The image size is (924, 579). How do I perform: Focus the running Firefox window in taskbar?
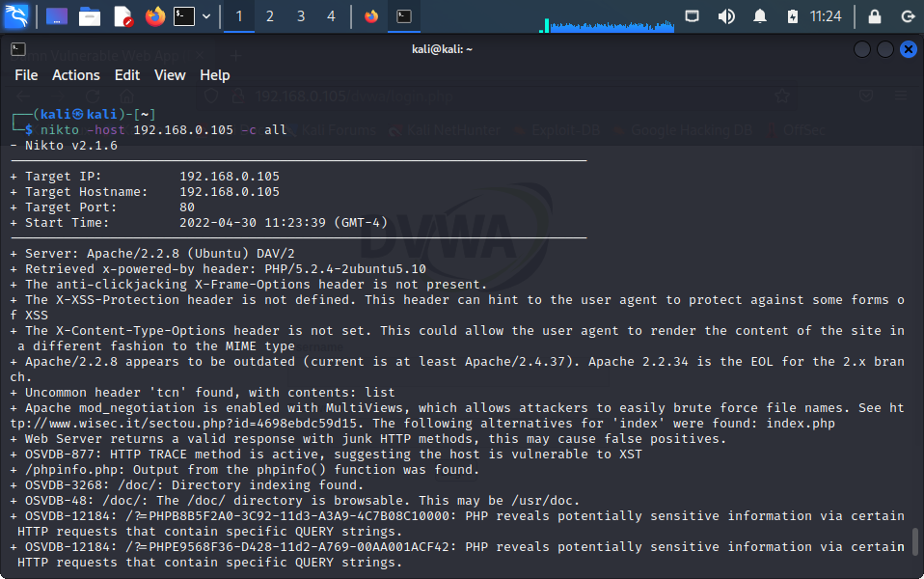371,16
